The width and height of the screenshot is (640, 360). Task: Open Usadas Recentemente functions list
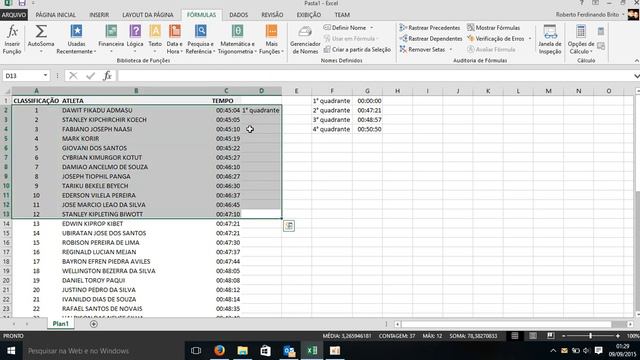tap(76, 39)
